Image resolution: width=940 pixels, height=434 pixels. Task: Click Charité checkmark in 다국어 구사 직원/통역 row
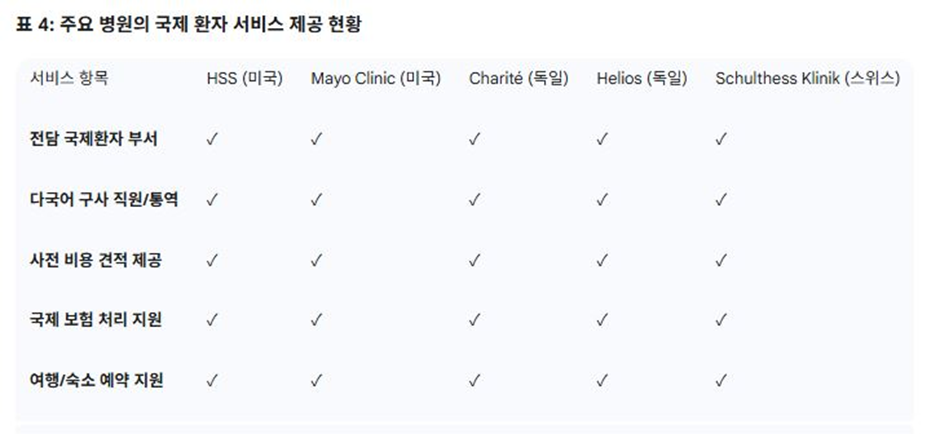point(475,200)
